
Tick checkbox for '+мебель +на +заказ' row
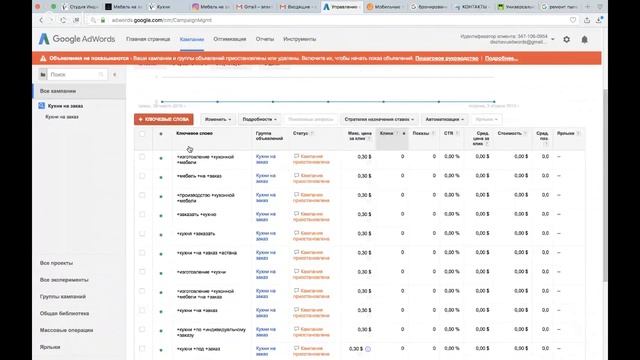coord(142,176)
